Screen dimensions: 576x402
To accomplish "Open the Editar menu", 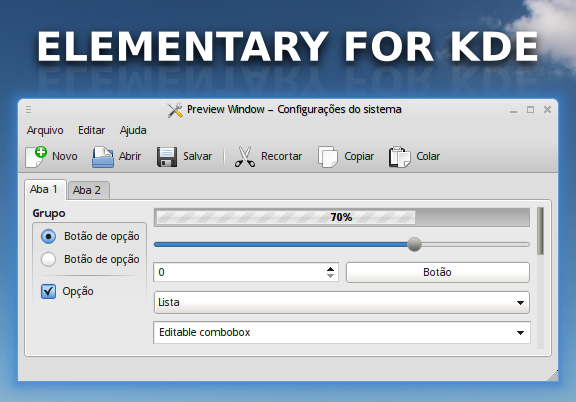I will (x=91, y=130).
